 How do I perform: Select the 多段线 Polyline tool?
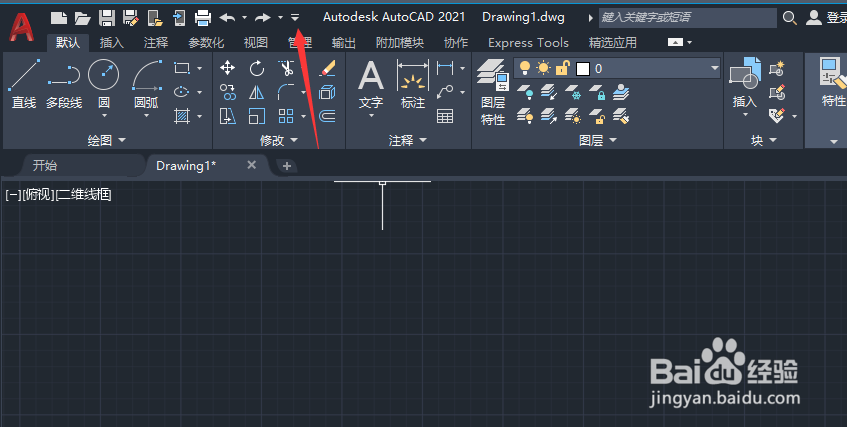click(64, 86)
